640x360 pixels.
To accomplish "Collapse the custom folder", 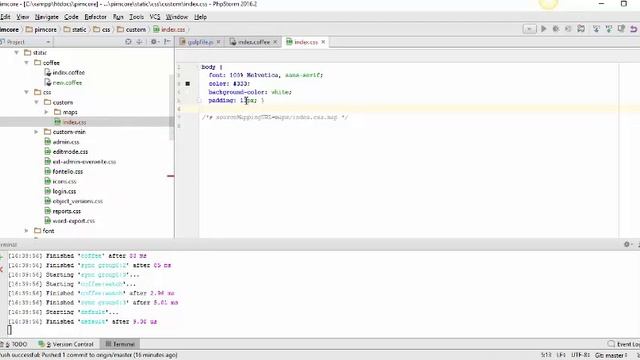I will (x=36, y=102).
